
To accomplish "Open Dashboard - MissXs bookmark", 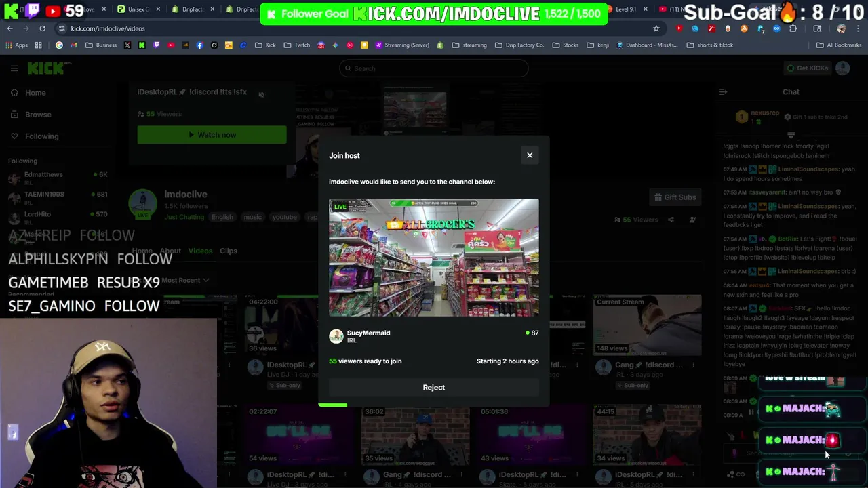I will pos(647,45).
